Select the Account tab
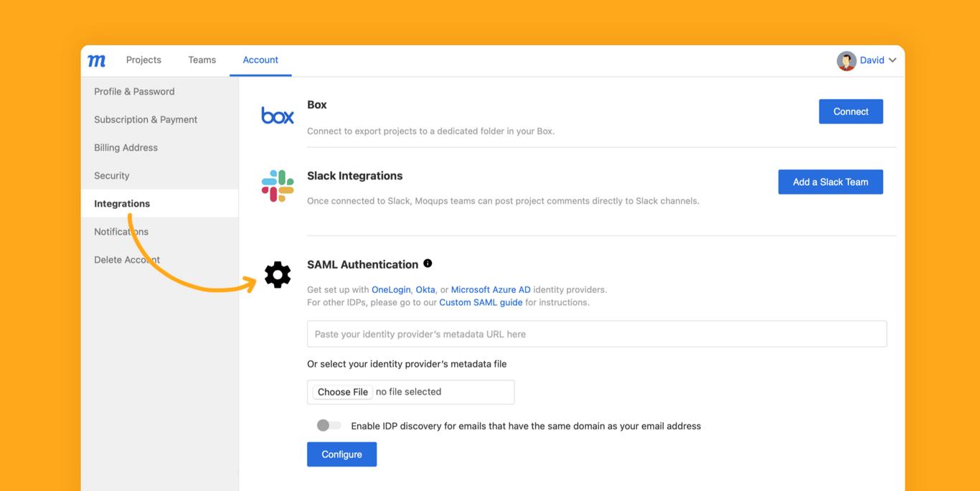 [x=260, y=60]
